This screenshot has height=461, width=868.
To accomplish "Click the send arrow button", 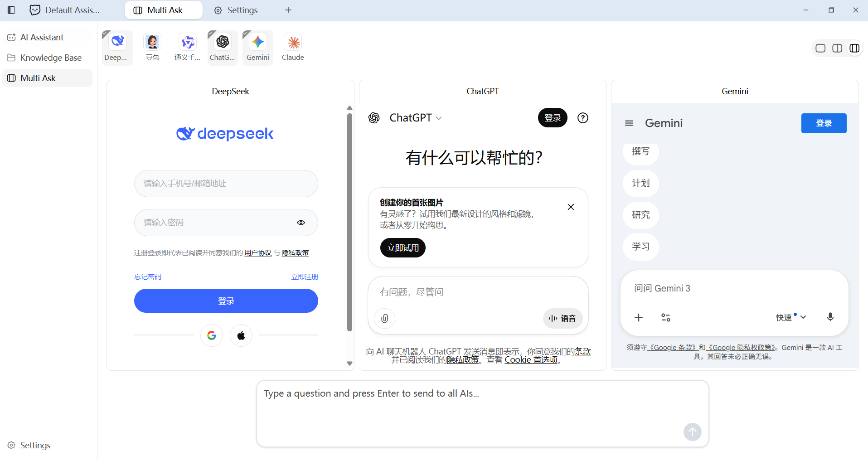I will click(692, 432).
